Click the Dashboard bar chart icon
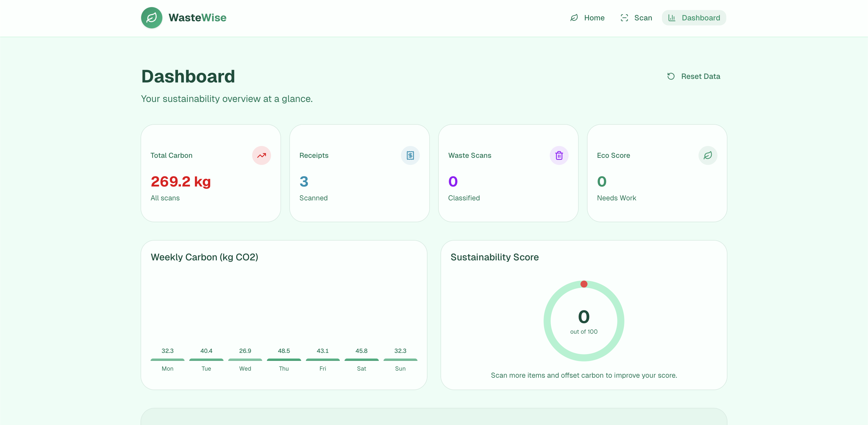 [x=672, y=18]
